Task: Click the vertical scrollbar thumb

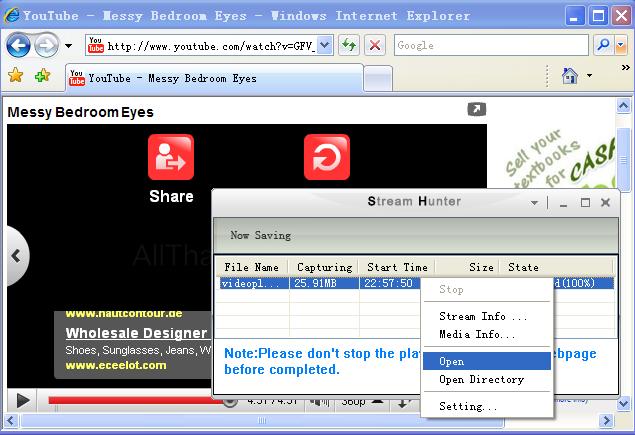Action: (x=624, y=158)
